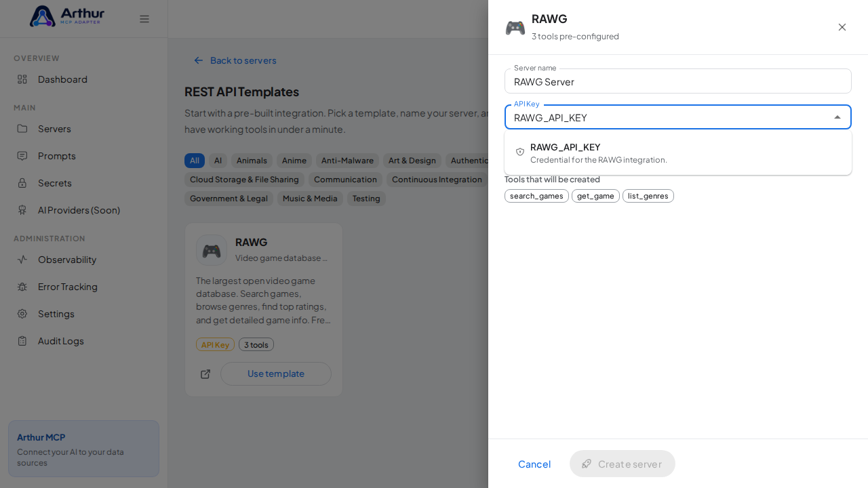Screen dimensions: 868x488
Task: Click the back arrow icon beside Back to servers
Action: pos(199,60)
